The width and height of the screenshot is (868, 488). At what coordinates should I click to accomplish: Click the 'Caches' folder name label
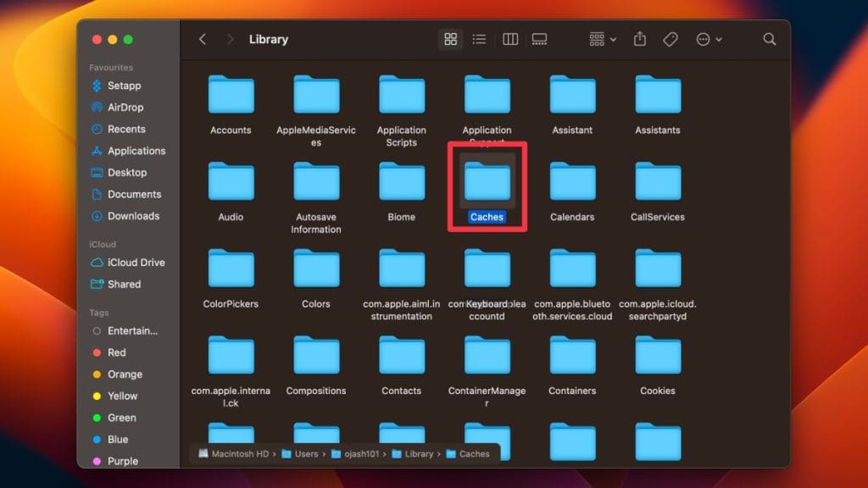pos(487,217)
